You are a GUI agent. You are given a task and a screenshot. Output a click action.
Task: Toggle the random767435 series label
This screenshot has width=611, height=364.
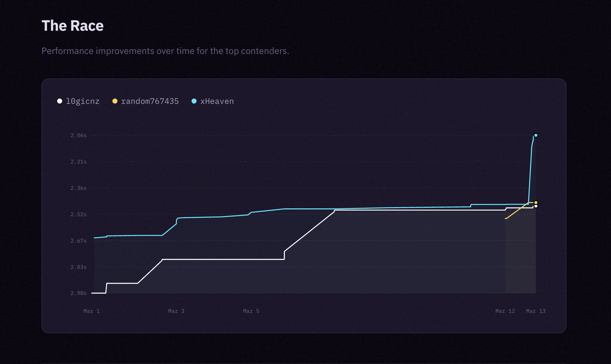[150, 101]
